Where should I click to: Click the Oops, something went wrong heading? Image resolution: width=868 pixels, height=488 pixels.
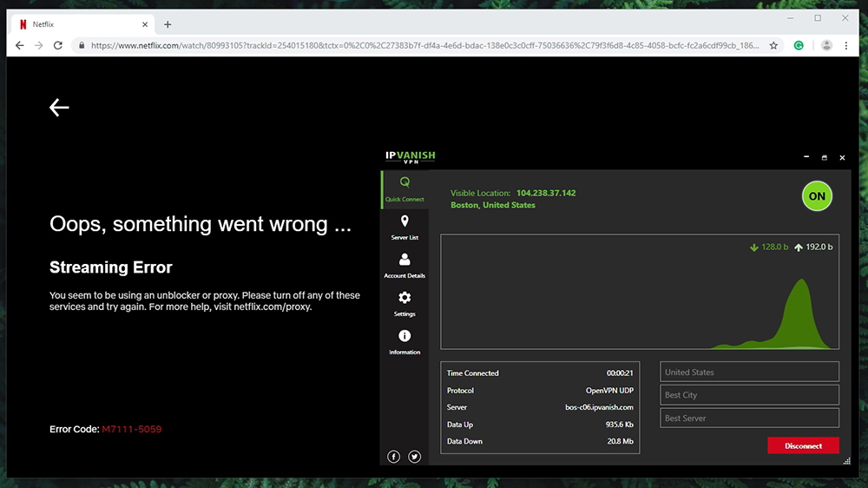point(201,224)
